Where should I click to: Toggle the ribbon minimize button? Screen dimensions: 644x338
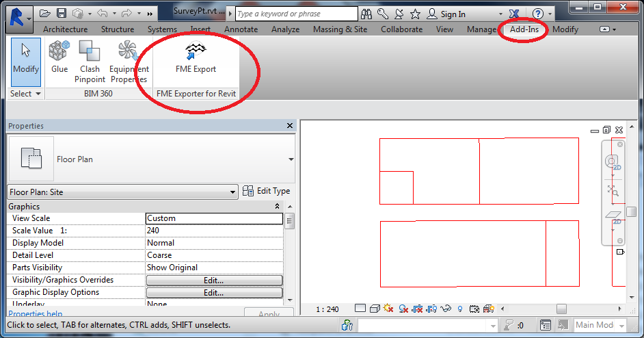(604, 29)
